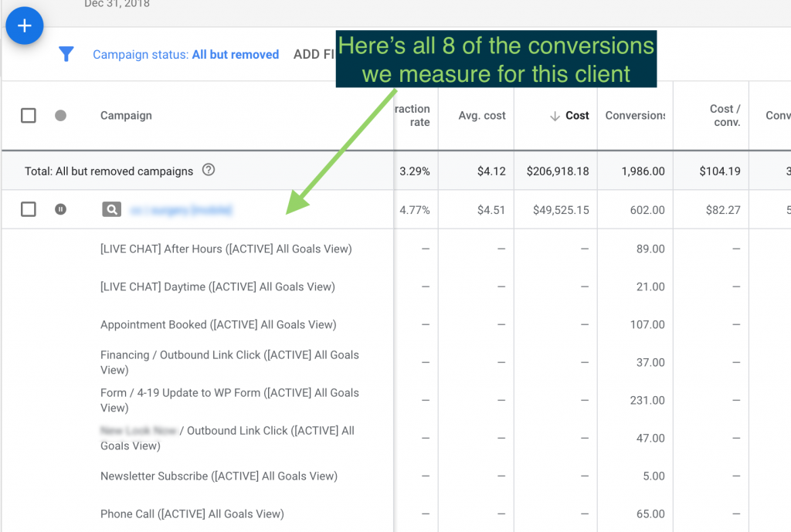
Task: Click the blurred campaign name link
Action: pos(181,209)
